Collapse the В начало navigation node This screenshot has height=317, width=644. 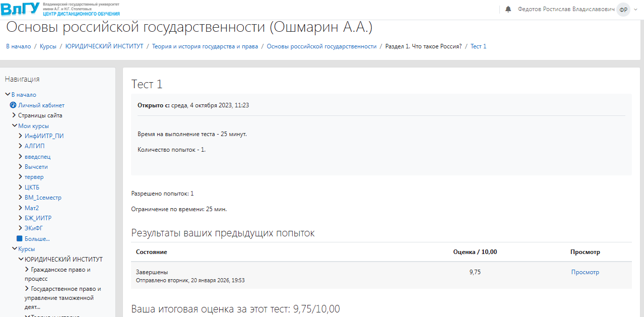8,95
